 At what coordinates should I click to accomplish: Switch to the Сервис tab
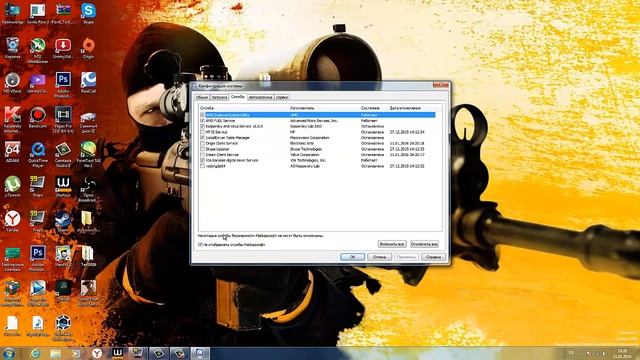coord(282,98)
